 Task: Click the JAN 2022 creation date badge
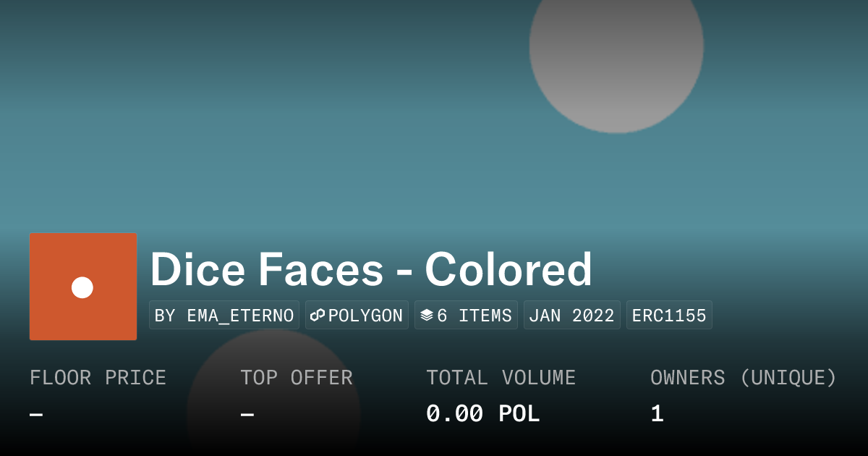coord(571,316)
